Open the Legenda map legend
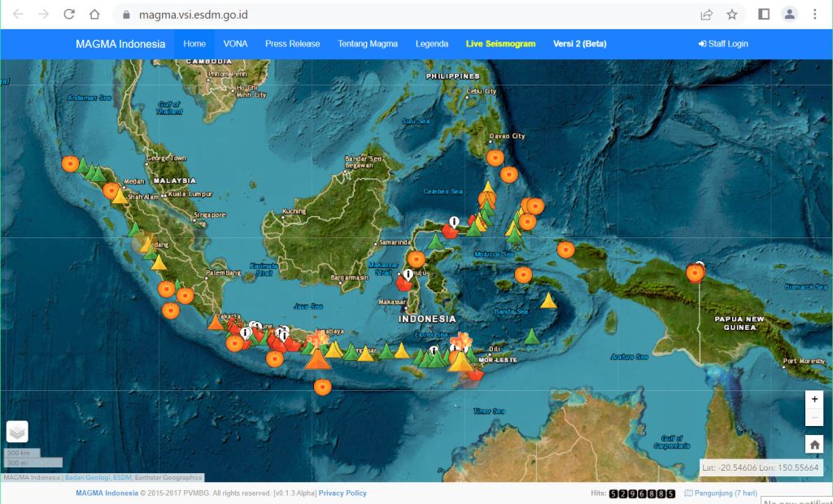833x504 pixels. pos(431,44)
